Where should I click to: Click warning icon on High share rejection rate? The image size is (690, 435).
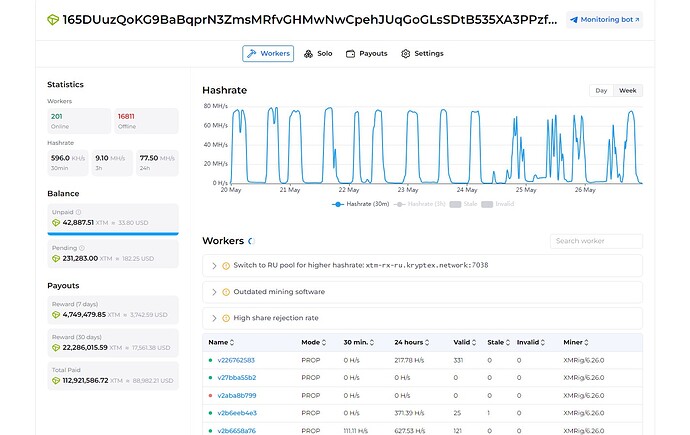tap(226, 318)
